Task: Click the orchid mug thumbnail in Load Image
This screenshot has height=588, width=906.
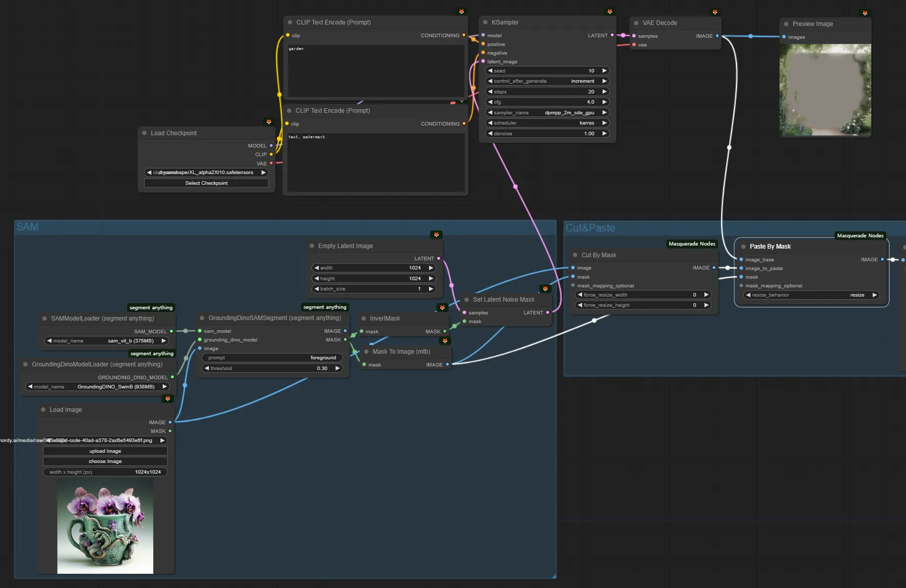Action: pyautogui.click(x=105, y=526)
